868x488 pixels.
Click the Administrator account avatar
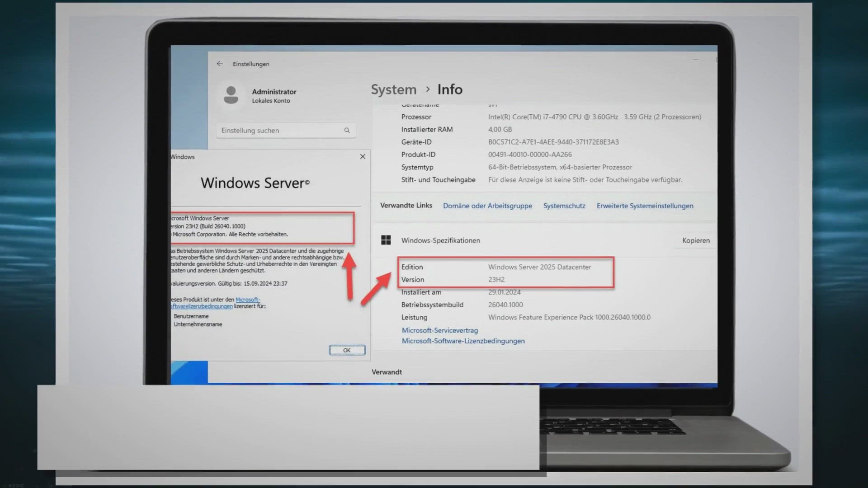(231, 95)
